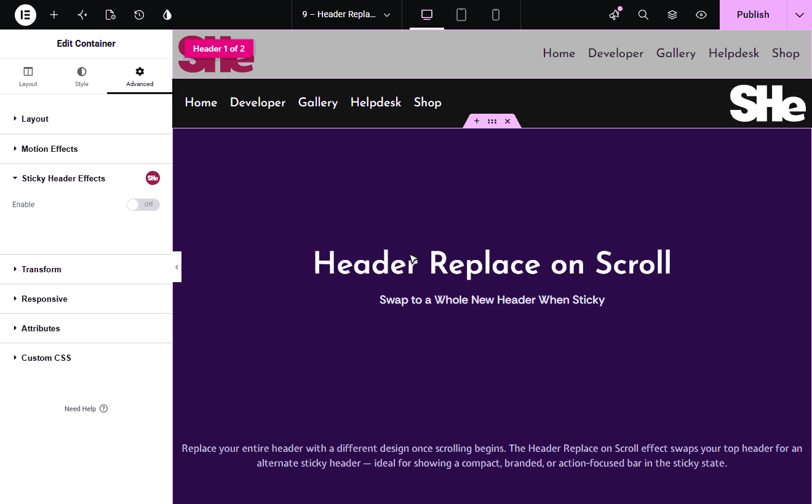Open the Publish options dropdown arrow
The height and width of the screenshot is (504, 812).
coord(800,15)
